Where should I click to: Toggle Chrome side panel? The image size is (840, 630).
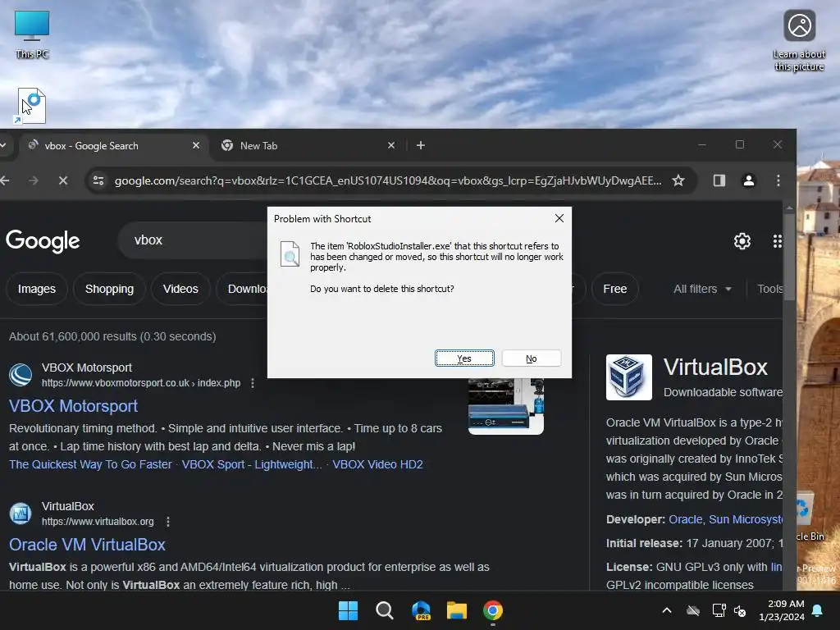coord(719,180)
